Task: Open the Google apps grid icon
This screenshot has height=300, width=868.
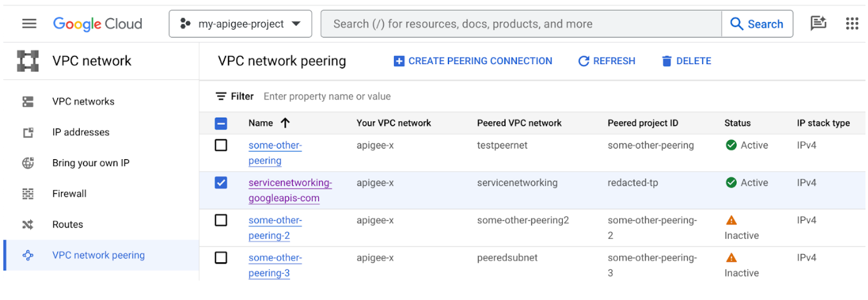Action: [x=852, y=24]
